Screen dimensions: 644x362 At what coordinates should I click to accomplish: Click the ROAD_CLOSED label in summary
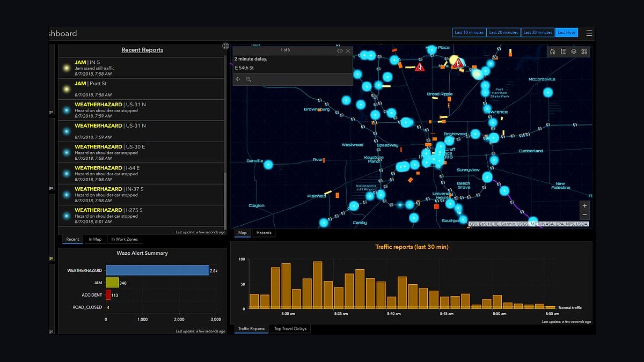tap(87, 307)
